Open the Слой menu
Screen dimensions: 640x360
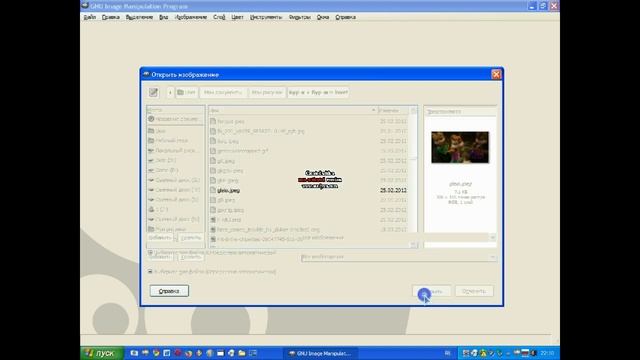pos(219,17)
